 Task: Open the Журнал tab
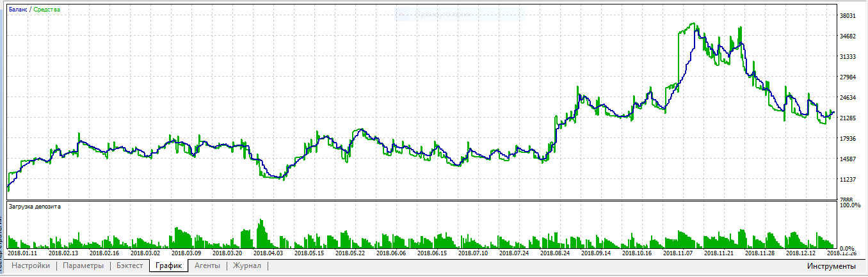click(x=246, y=266)
